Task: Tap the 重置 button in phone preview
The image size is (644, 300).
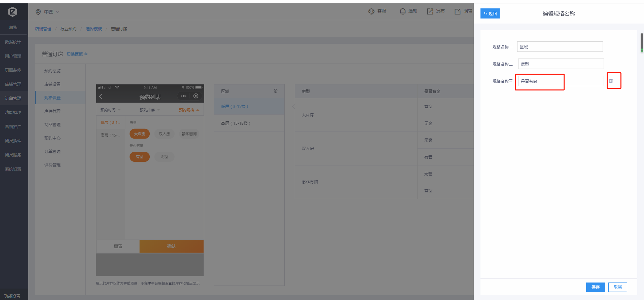Action: pyautogui.click(x=118, y=246)
